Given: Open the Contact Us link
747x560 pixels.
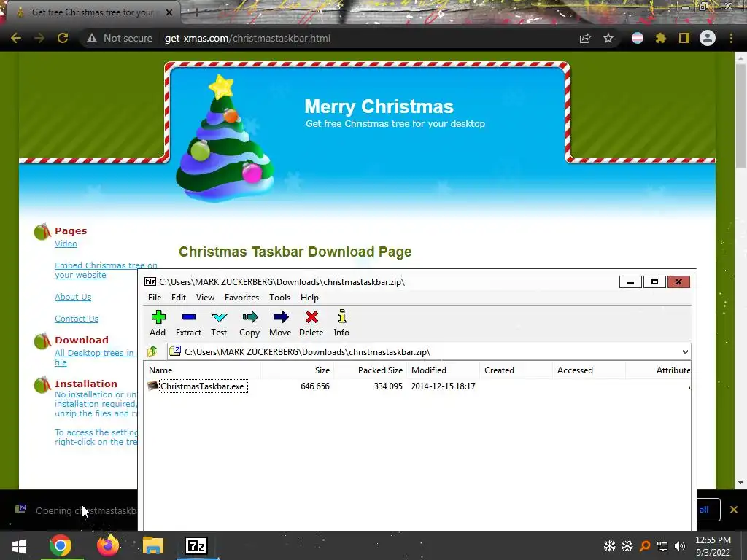Looking at the screenshot, I should click(x=77, y=319).
